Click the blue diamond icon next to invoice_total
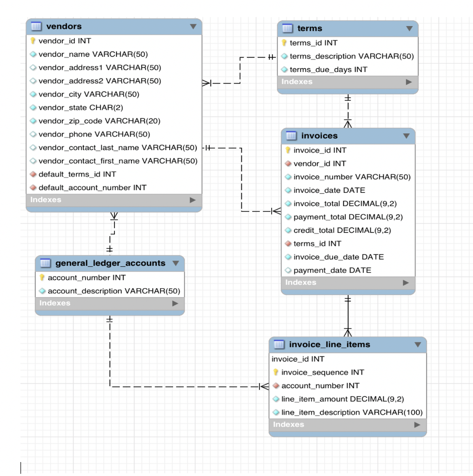The width and height of the screenshot is (473, 476). click(289, 203)
